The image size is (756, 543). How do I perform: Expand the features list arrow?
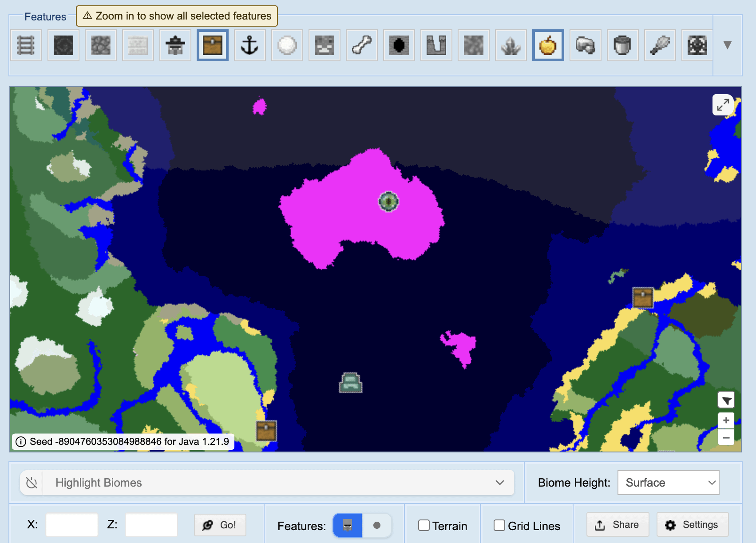[x=727, y=45]
